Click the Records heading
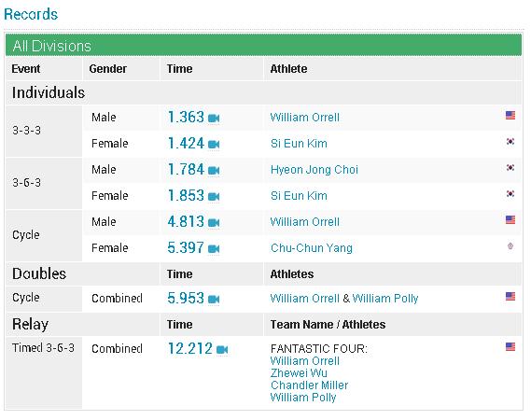Screen dimensions: 531x420 (x=31, y=14)
